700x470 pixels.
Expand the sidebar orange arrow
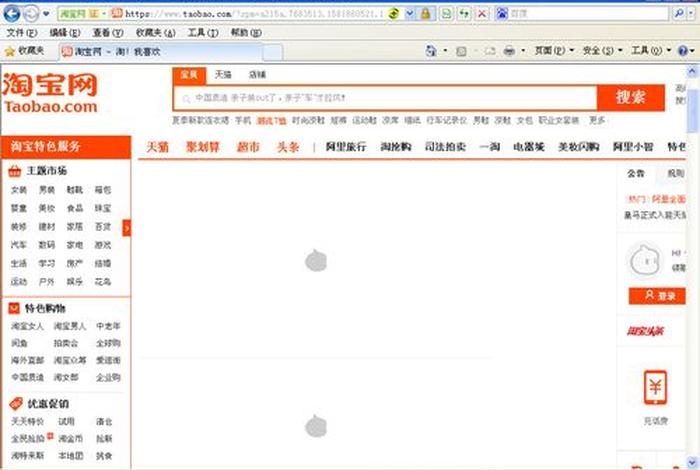127,228
